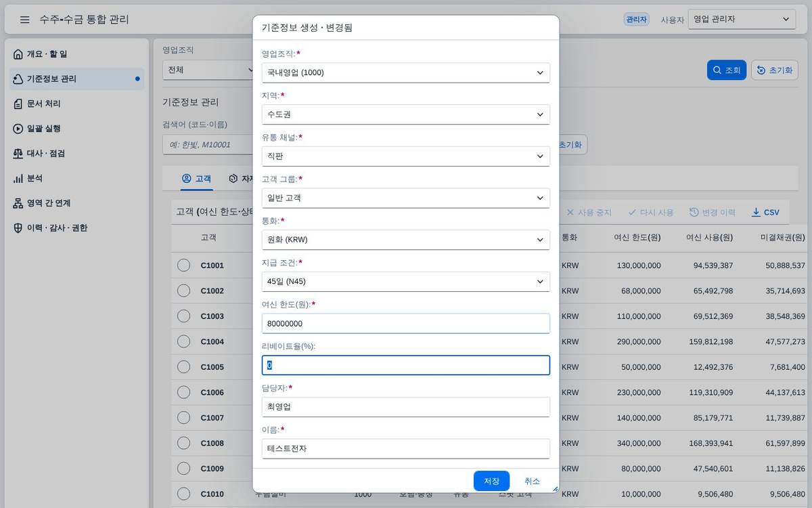Click the 취소 button in dialog
Image resolution: width=812 pixels, height=508 pixels.
(x=532, y=481)
